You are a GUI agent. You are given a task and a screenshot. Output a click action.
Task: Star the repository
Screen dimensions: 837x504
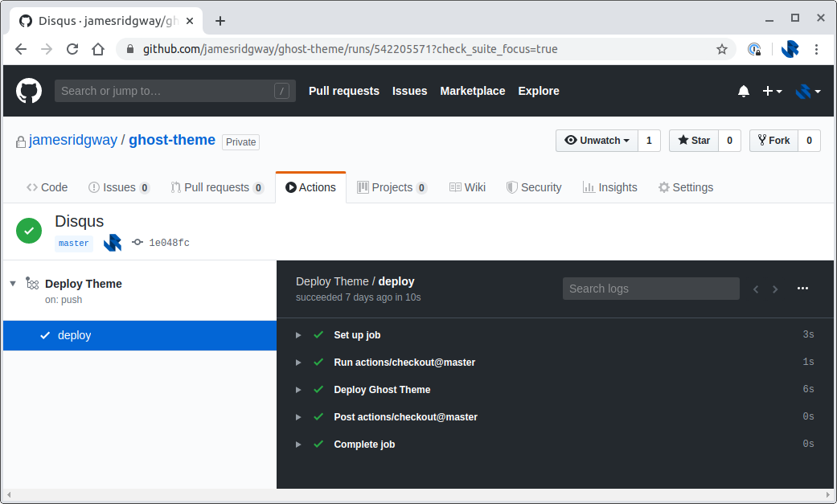click(x=693, y=141)
